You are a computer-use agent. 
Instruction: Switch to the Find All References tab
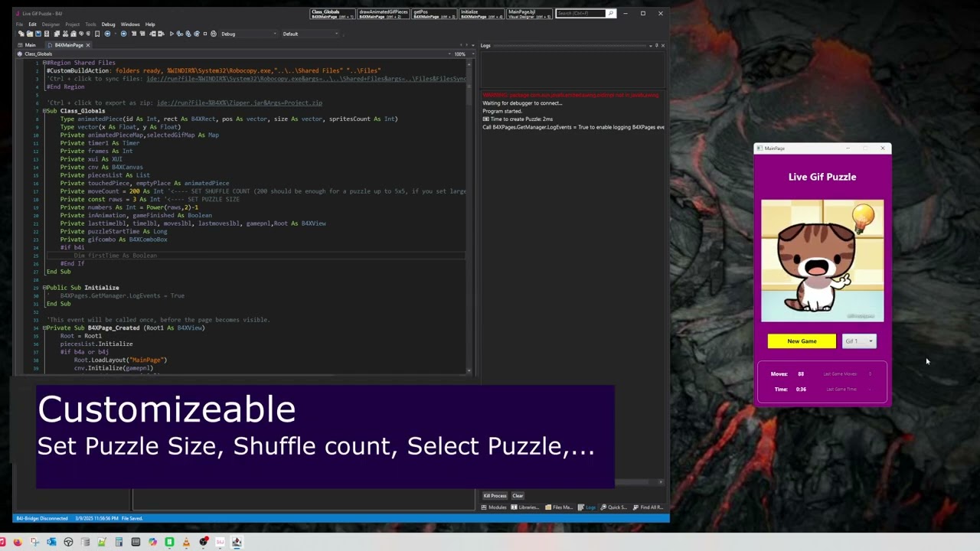tap(648, 507)
